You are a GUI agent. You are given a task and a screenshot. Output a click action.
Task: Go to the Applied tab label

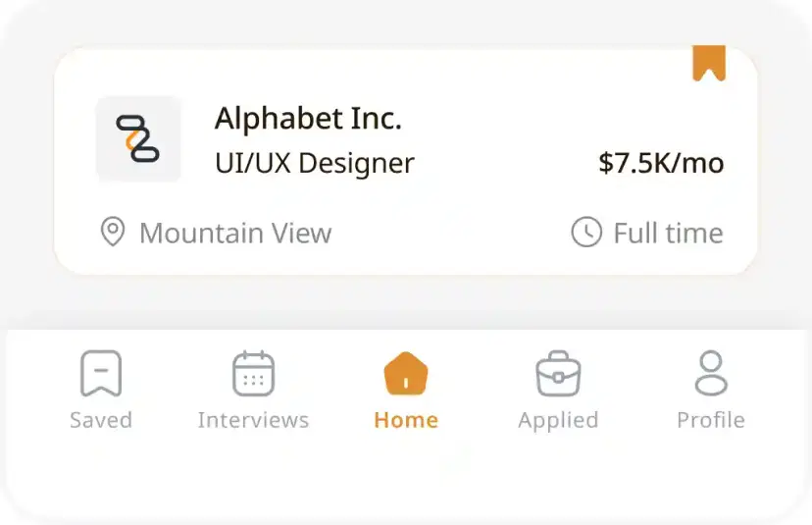[558, 420]
